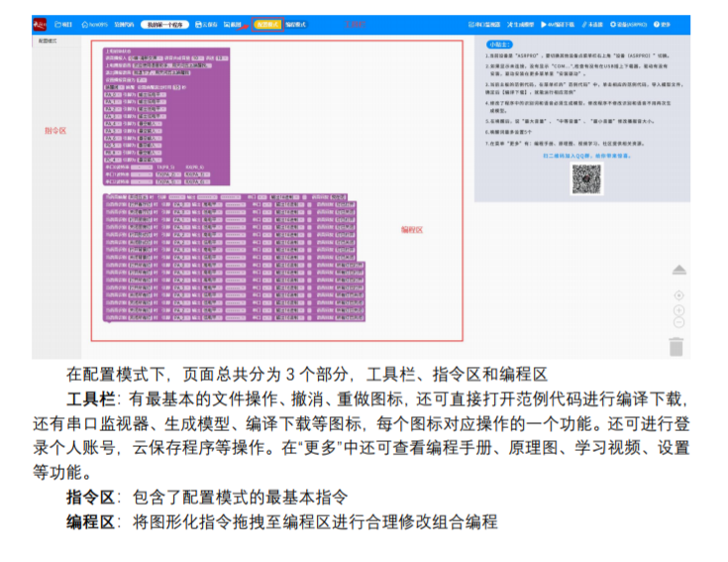Switch to 编程模式 programming mode
The width and height of the screenshot is (728, 562).
[296, 25]
